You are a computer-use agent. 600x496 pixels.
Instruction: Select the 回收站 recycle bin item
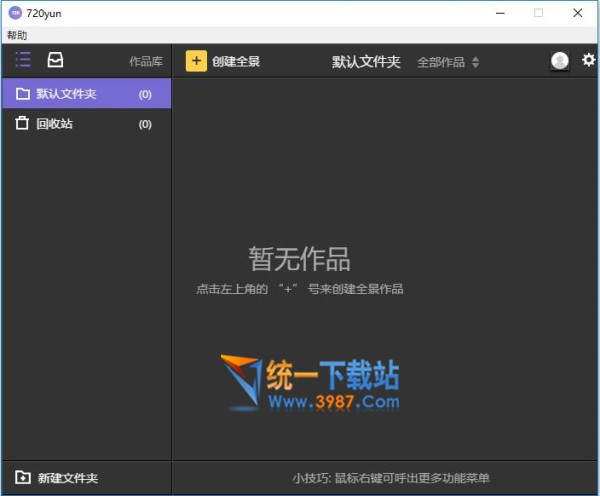coord(54,124)
